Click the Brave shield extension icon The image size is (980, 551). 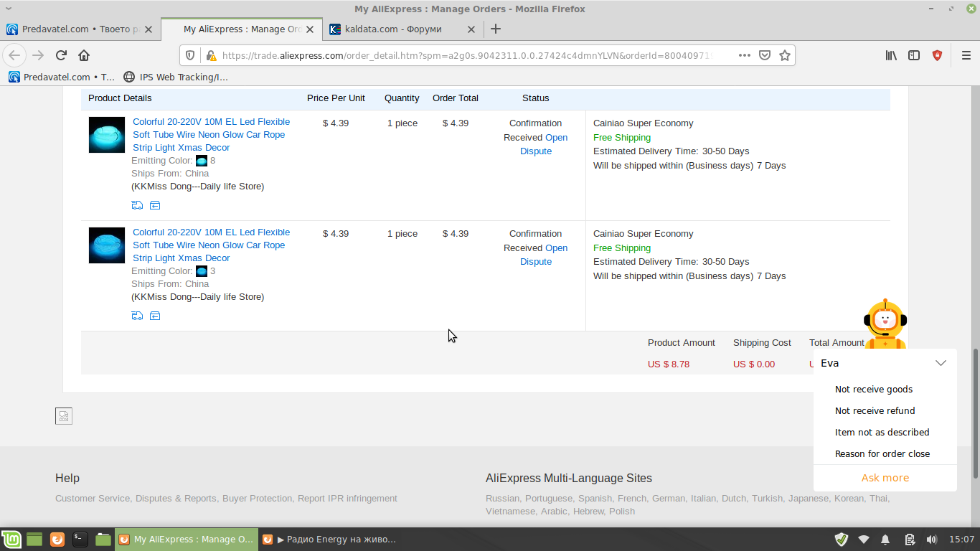pyautogui.click(x=937, y=55)
